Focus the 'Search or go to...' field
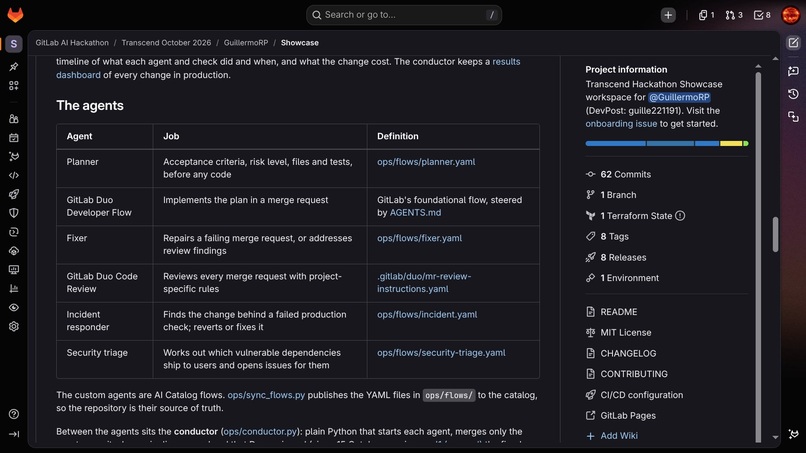 404,15
